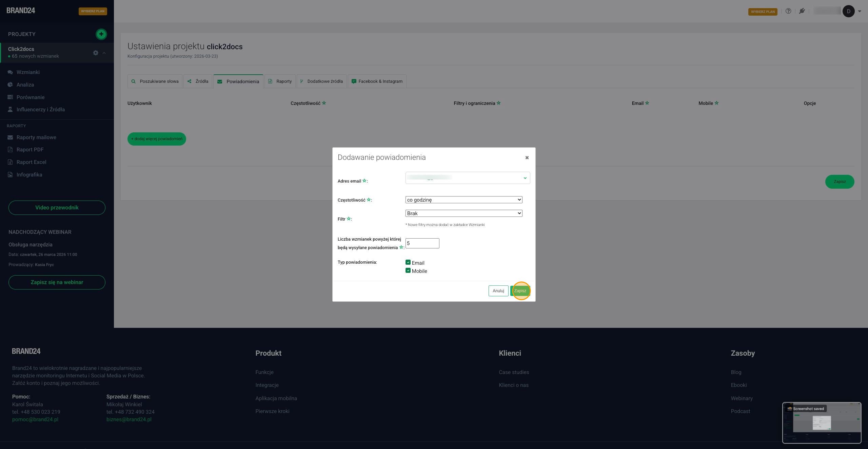868x449 pixels.
Task: Click the header WYBIERZ PLAN button
Action: (x=763, y=12)
